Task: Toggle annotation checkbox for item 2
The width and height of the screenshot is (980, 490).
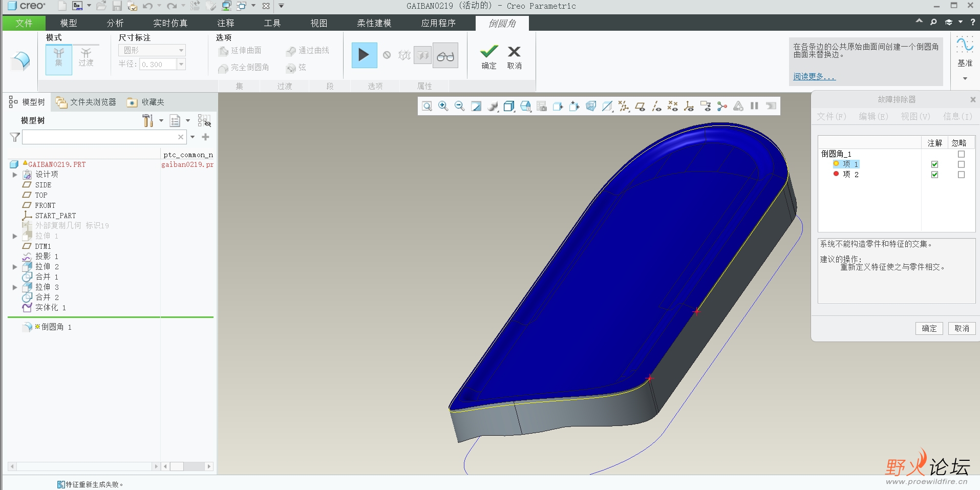Action: click(934, 175)
